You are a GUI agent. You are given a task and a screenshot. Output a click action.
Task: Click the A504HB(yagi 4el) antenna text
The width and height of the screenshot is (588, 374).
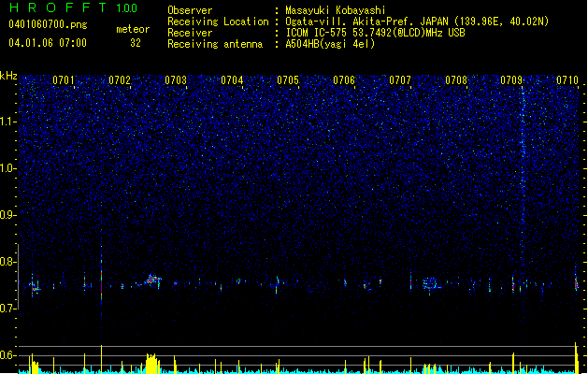click(330, 44)
